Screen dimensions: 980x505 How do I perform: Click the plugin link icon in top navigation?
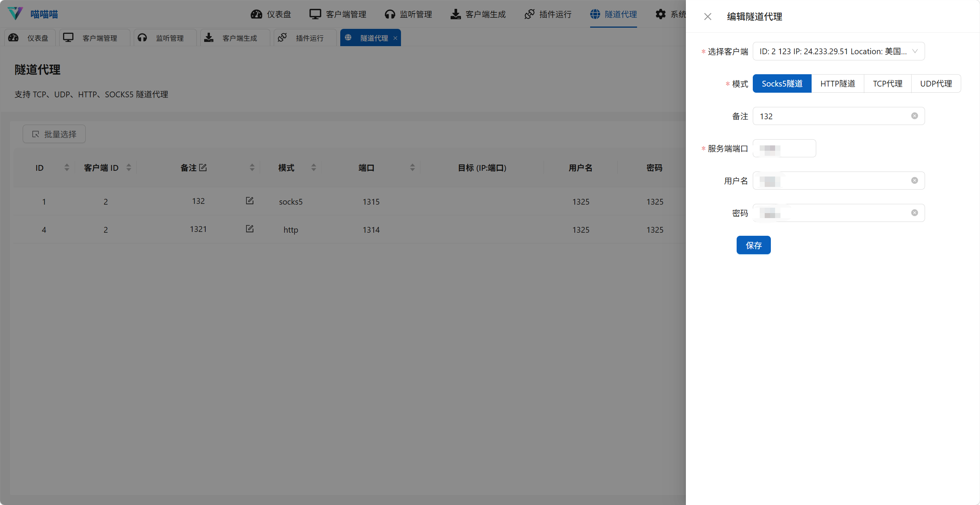pos(529,14)
